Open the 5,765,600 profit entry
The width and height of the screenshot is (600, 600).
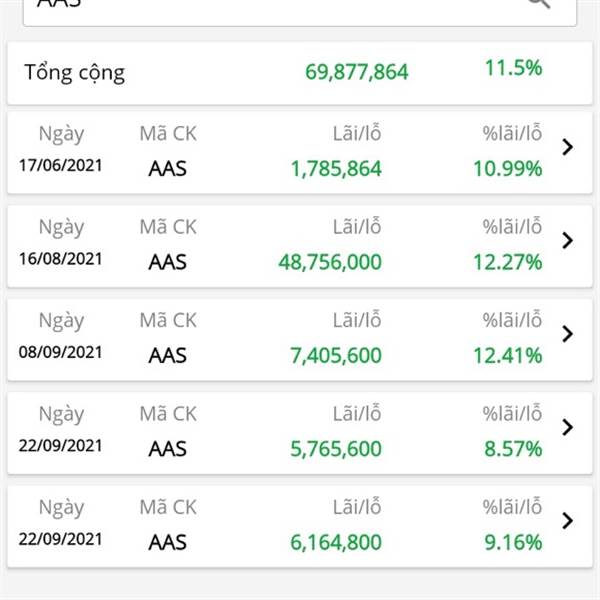coord(336,449)
